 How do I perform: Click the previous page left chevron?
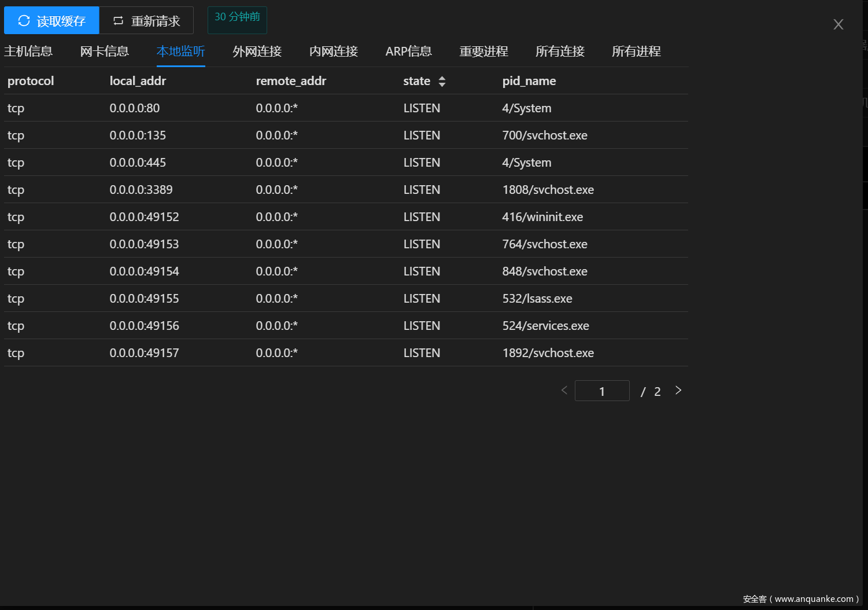[x=564, y=391]
